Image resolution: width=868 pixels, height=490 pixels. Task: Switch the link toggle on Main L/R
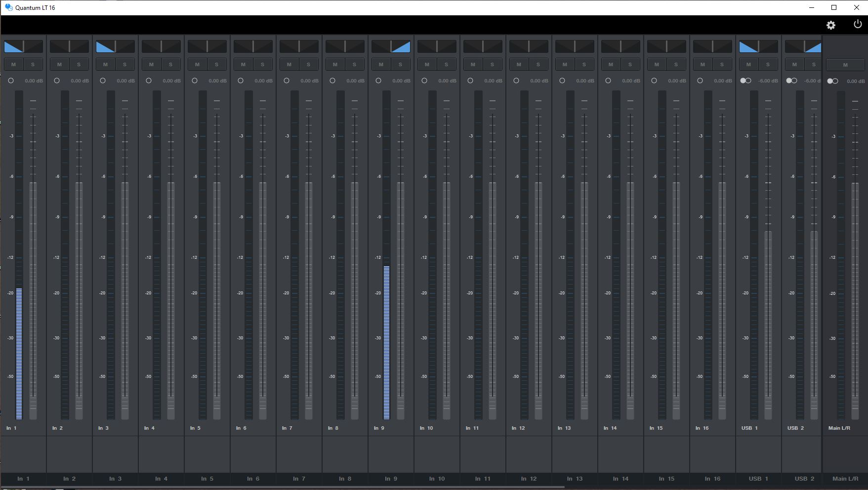point(833,81)
